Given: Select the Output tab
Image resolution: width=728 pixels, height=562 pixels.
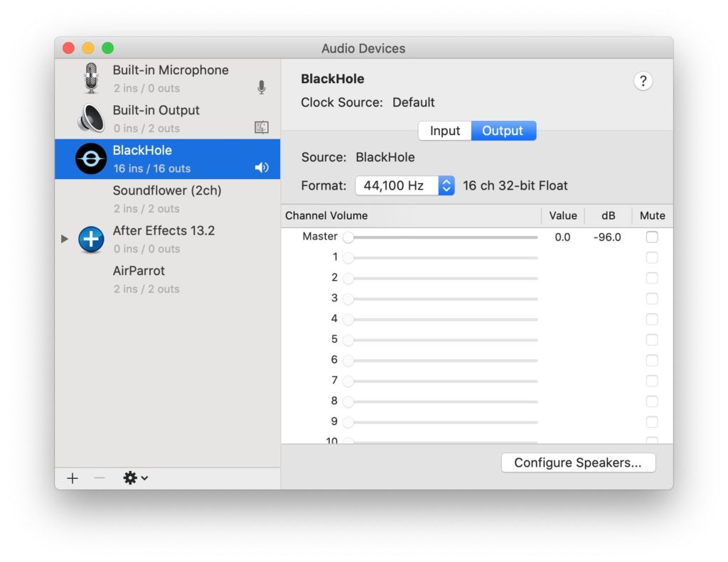Looking at the screenshot, I should click(x=503, y=131).
